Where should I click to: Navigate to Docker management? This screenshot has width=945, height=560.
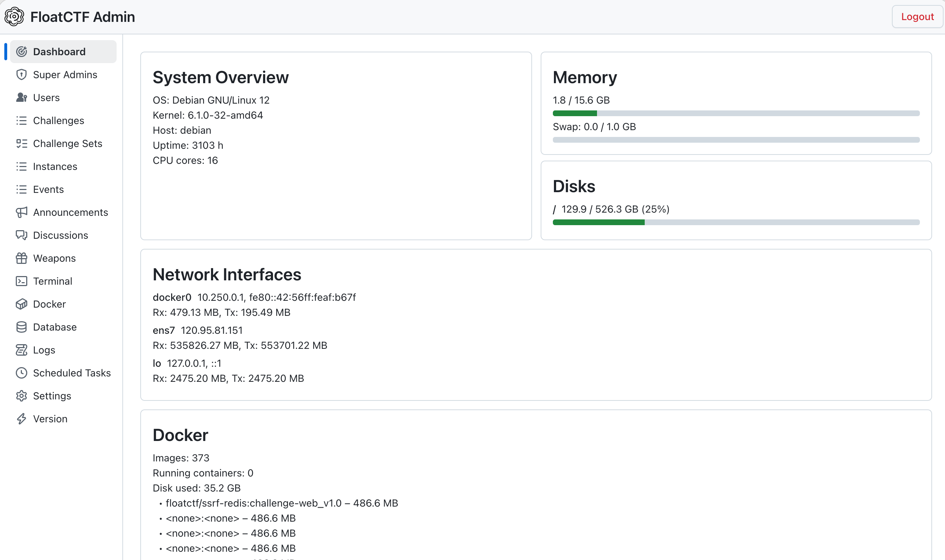tap(64, 304)
